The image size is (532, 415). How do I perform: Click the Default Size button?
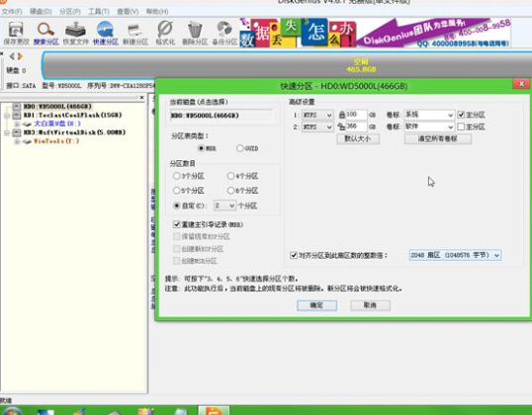tap(358, 138)
